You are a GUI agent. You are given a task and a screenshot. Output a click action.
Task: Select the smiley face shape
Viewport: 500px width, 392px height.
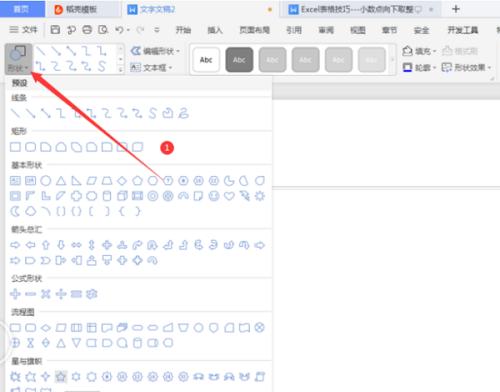(214, 196)
